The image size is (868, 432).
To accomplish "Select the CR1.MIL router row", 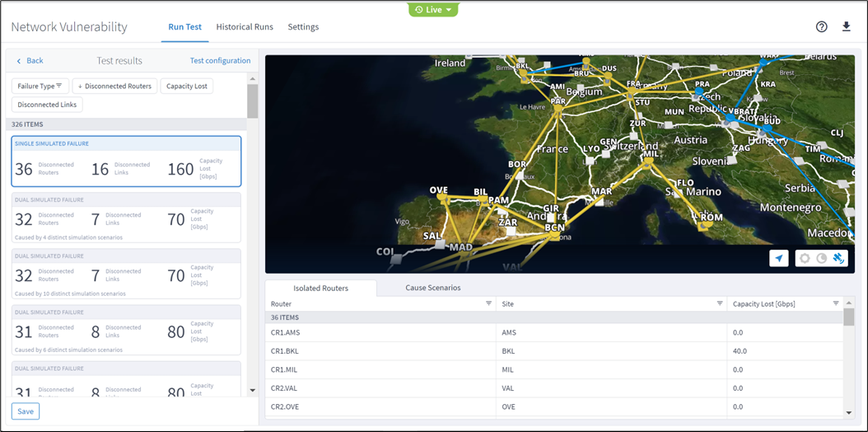I will [553, 369].
